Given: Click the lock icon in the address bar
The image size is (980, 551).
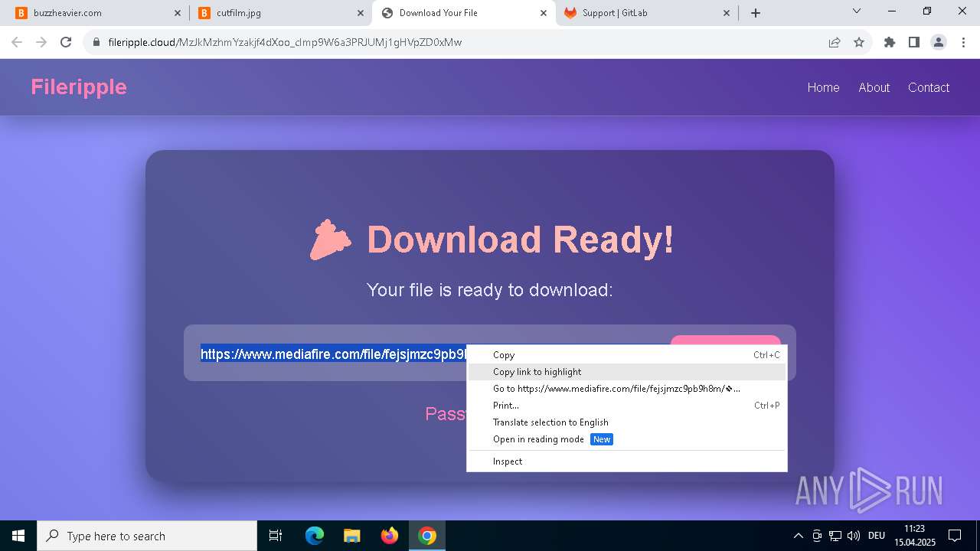Looking at the screenshot, I should (x=96, y=42).
